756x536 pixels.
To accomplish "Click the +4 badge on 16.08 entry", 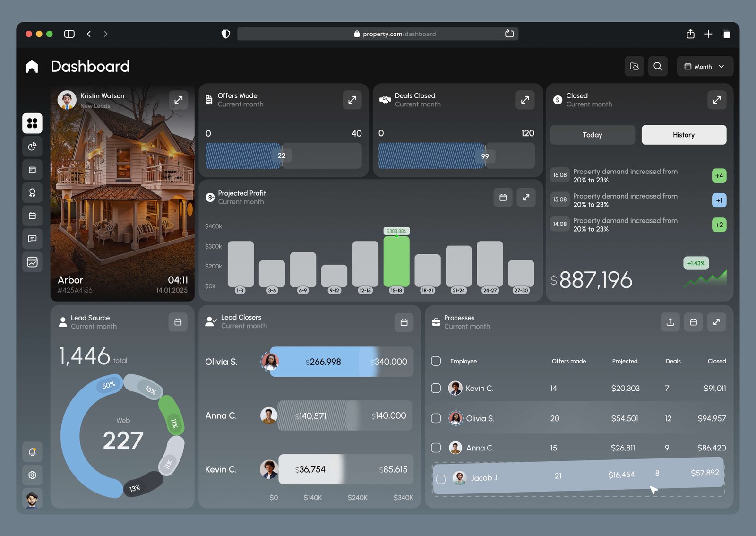I will point(719,176).
